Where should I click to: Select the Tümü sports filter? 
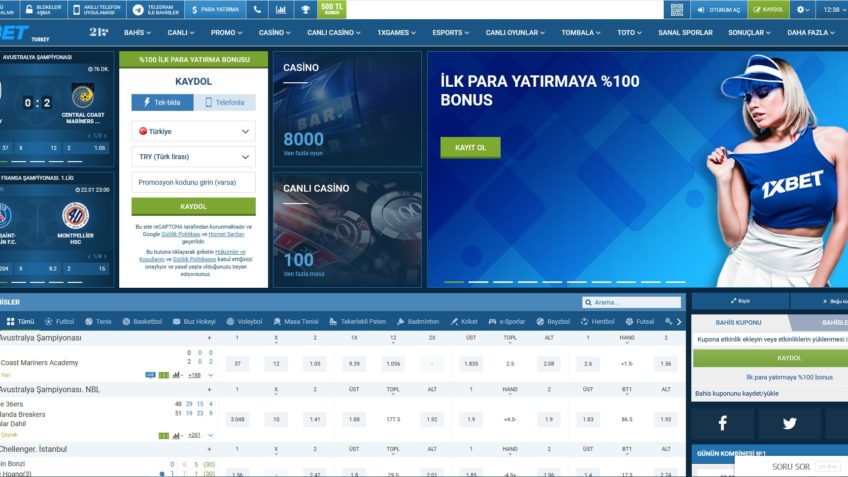(20, 322)
